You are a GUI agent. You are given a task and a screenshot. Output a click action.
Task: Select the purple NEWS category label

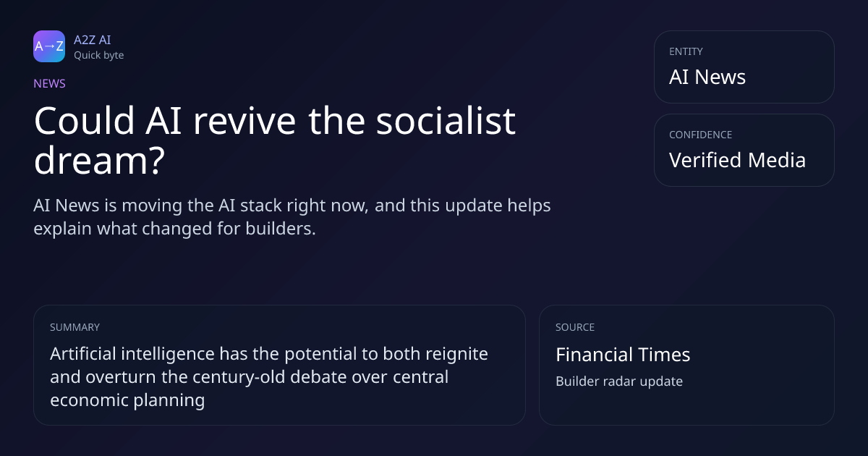pyautogui.click(x=49, y=83)
